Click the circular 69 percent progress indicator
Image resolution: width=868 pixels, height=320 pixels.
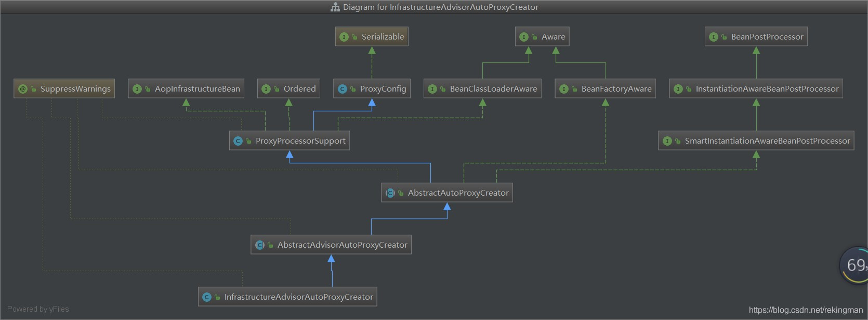pos(854,265)
